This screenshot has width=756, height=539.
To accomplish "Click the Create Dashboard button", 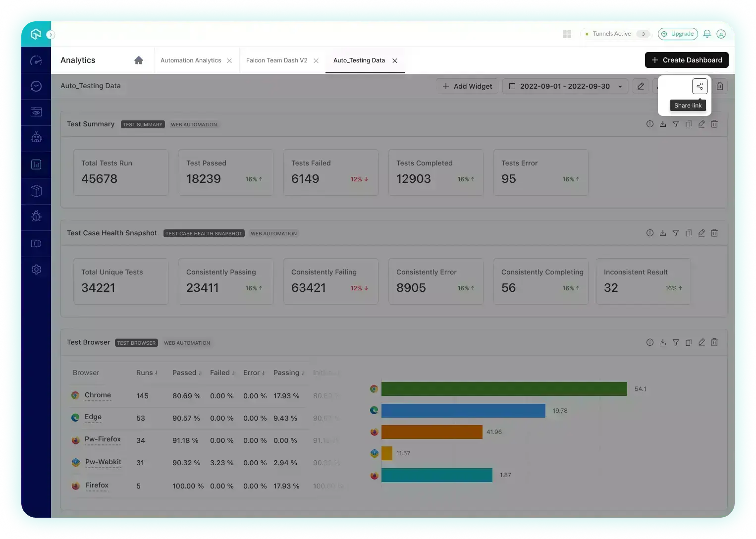I will point(687,60).
